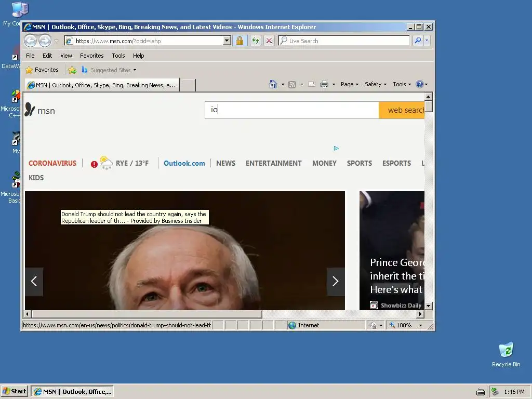Open the View menu
The height and width of the screenshot is (399, 532).
(66, 56)
